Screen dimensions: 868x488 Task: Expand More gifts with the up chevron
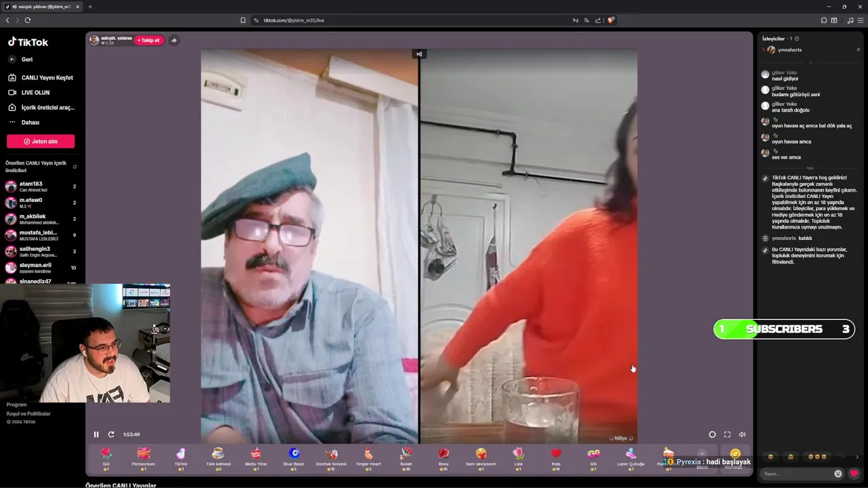702,453
